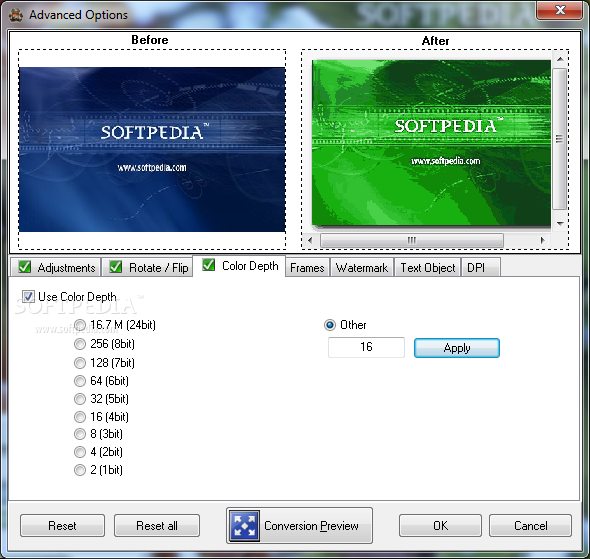Select the 256 (8bit) radio button
590x559 pixels.
(80, 344)
